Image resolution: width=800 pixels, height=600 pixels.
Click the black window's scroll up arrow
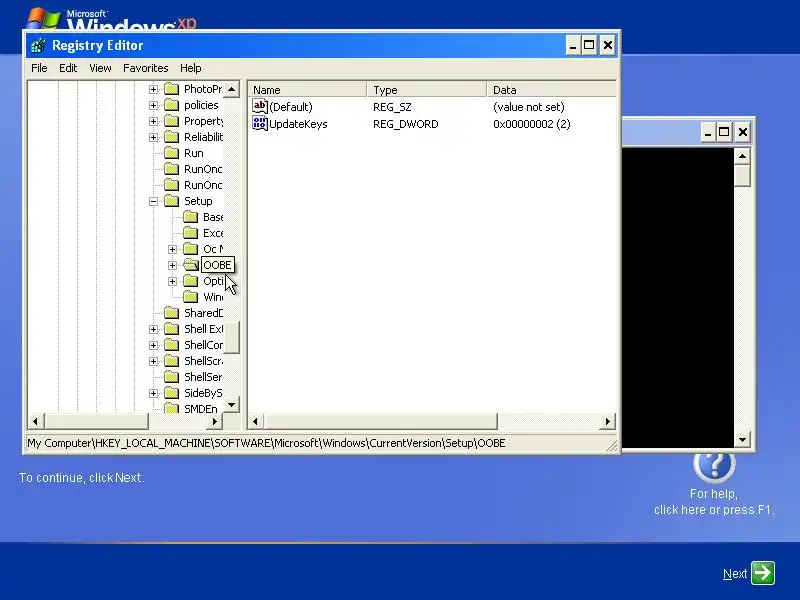[x=742, y=156]
